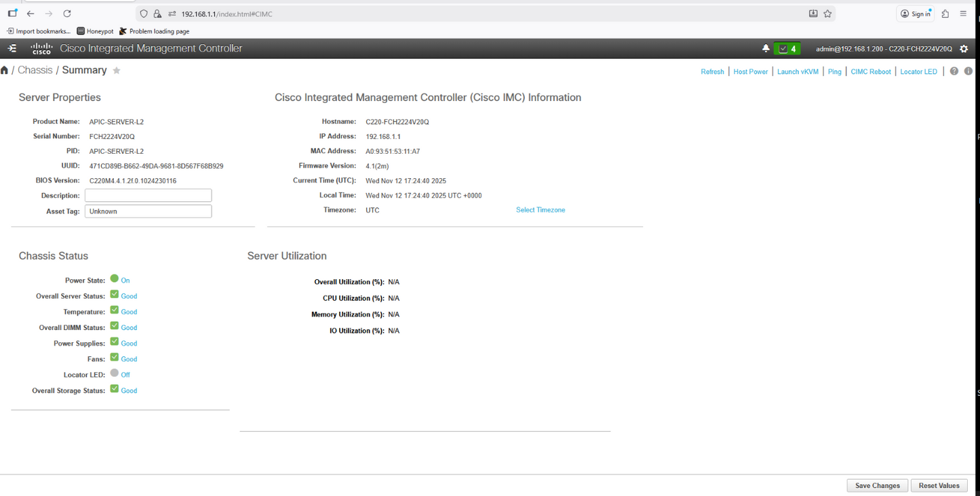Open Temperature Good status link

coord(129,312)
